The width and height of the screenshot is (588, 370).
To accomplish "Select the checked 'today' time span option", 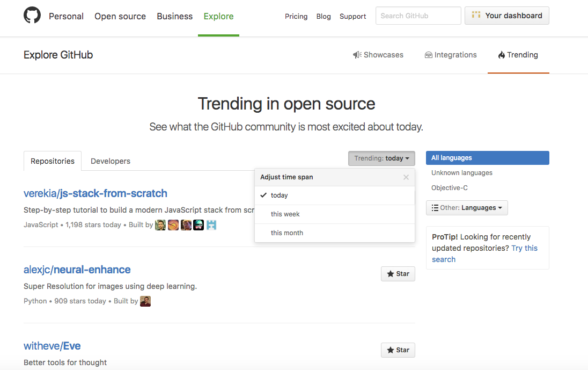I will point(334,195).
